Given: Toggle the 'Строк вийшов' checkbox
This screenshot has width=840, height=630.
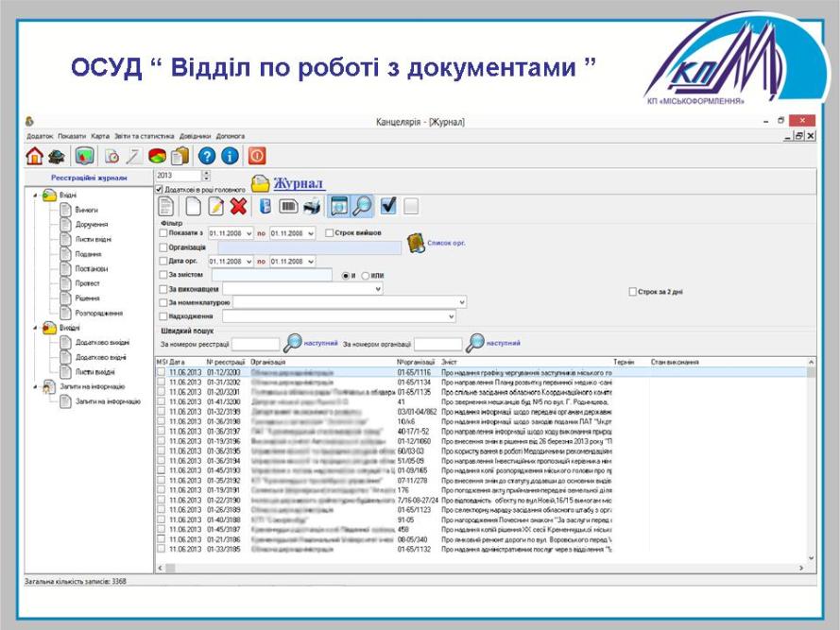Looking at the screenshot, I should tap(329, 232).
